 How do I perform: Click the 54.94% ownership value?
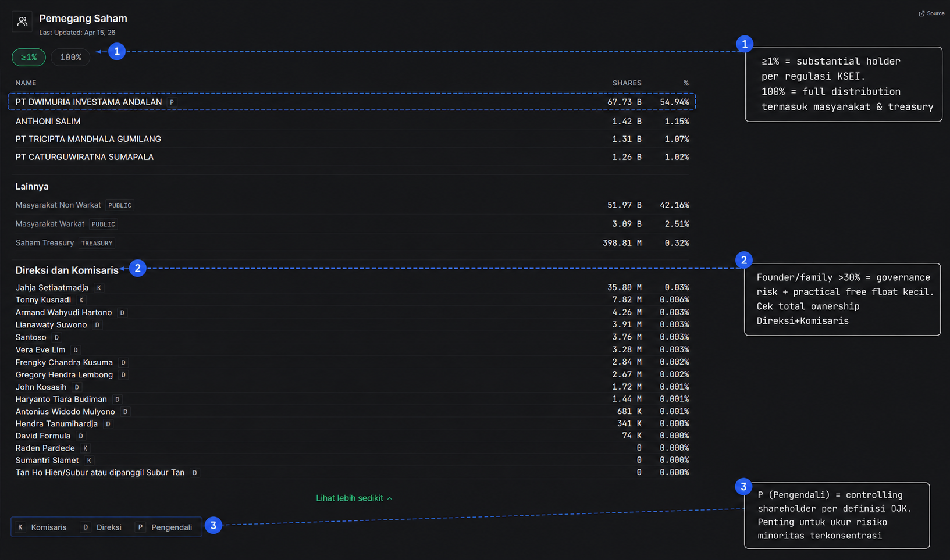tap(674, 102)
